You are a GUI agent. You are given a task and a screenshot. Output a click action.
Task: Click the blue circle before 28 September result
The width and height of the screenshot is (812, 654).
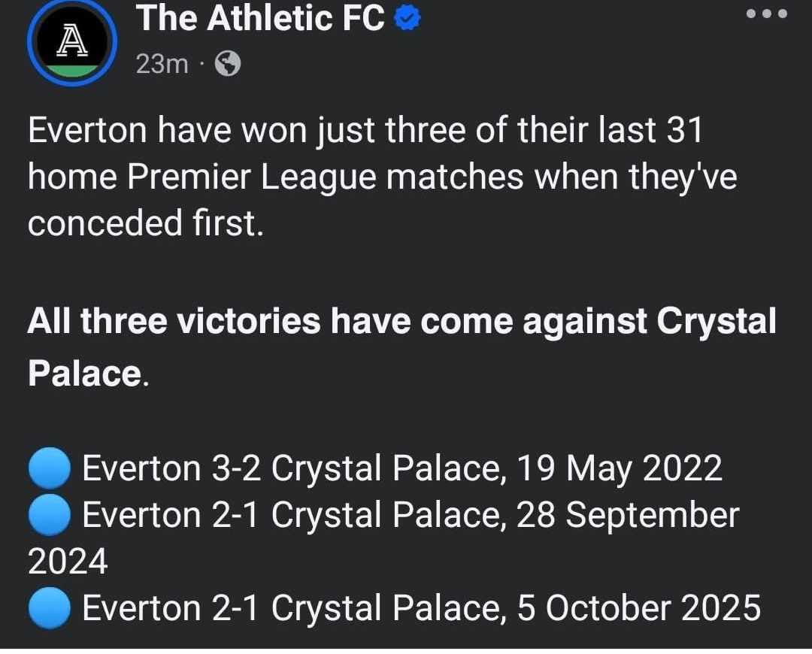point(50,516)
